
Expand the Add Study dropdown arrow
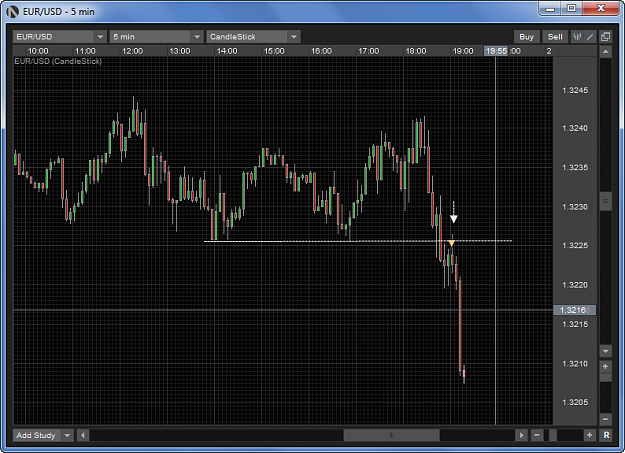[67, 435]
